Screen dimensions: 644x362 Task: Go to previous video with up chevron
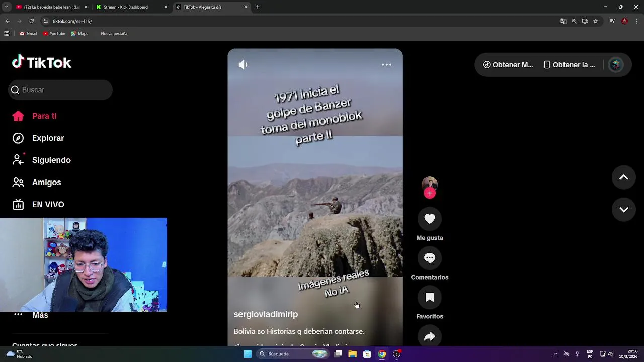624,177
